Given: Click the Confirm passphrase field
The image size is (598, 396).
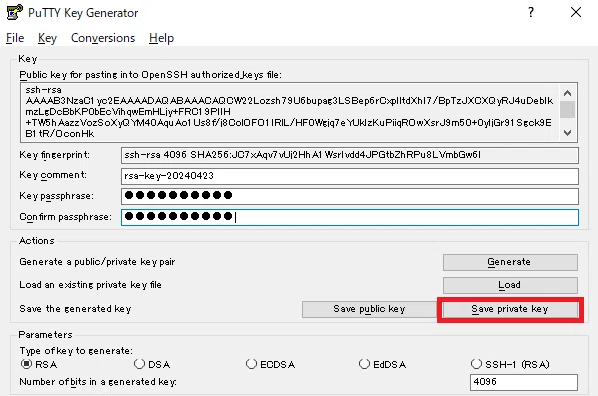Looking at the screenshot, I should (349, 217).
